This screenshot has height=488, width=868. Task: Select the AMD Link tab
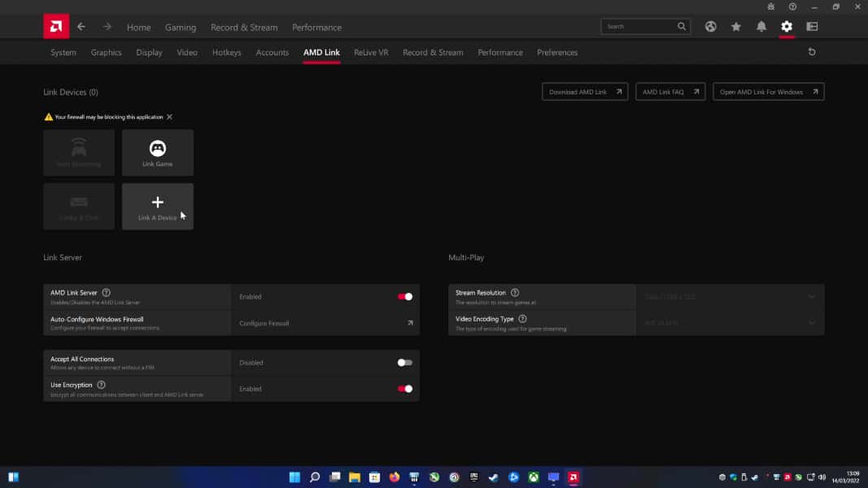click(321, 53)
